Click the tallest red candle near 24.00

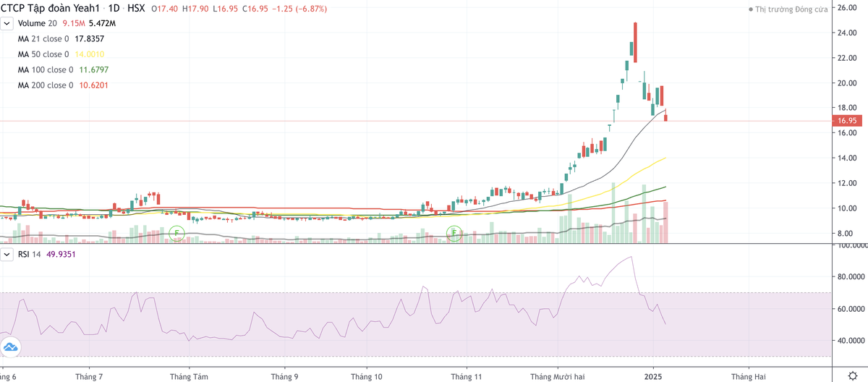pyautogui.click(x=635, y=42)
